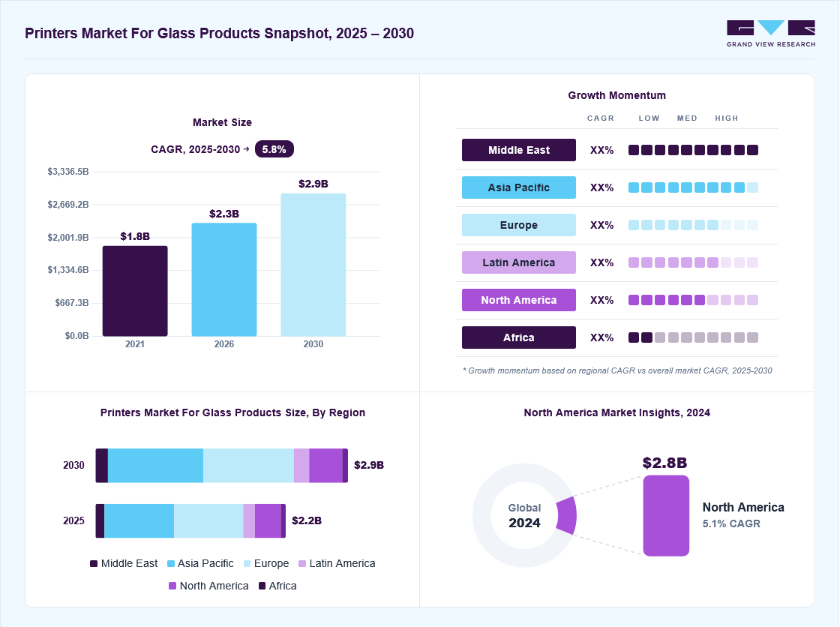Click the purple North America donut slice
Viewport: 840px width, 627px height.
[x=567, y=515]
